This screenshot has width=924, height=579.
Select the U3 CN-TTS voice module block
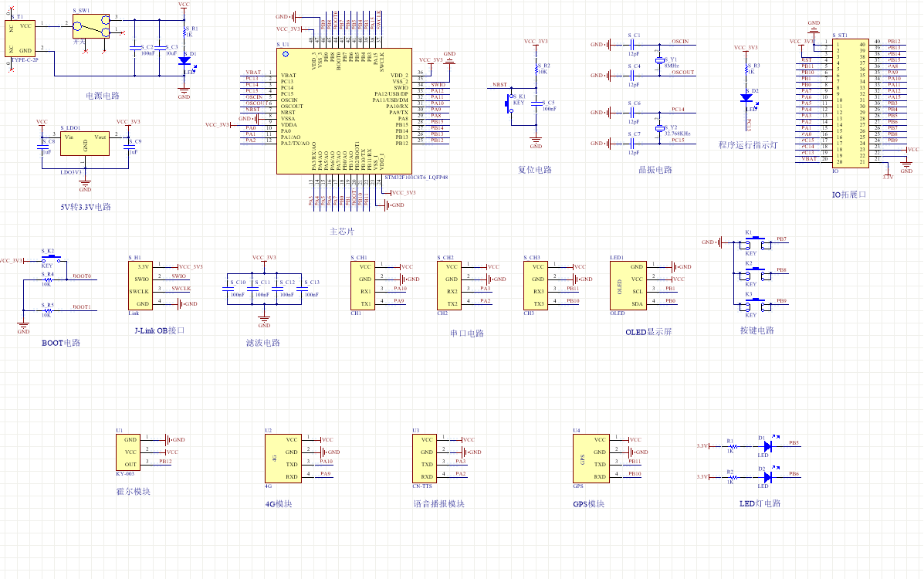point(425,458)
